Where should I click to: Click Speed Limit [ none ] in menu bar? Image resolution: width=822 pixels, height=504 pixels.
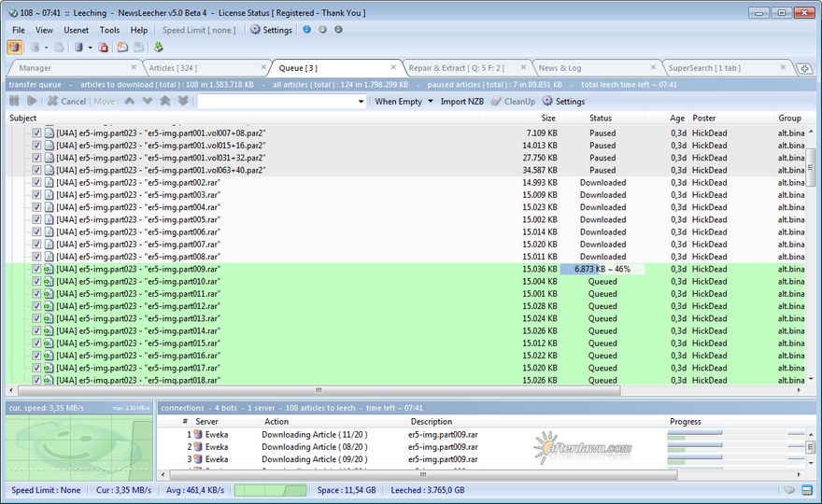(x=199, y=30)
